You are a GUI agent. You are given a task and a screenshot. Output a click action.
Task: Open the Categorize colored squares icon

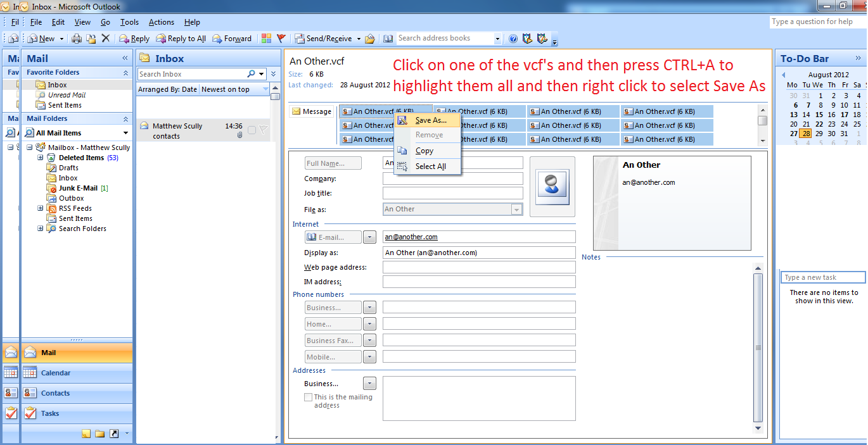point(267,39)
